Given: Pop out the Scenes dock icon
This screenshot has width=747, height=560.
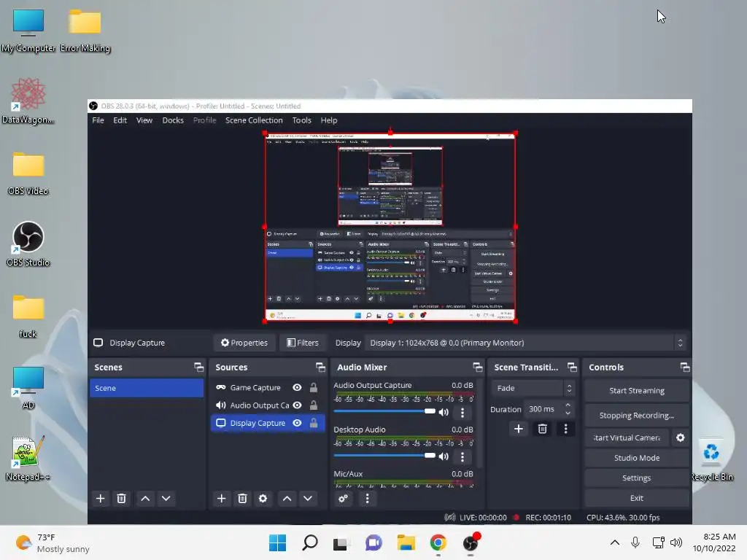Looking at the screenshot, I should (198, 367).
